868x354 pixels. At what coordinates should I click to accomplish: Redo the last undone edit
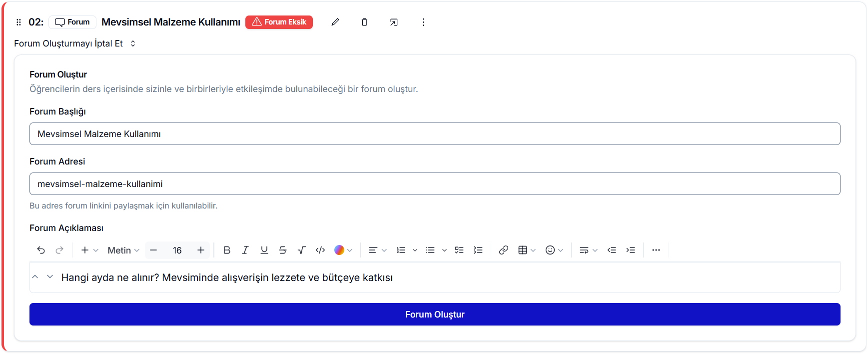pyautogui.click(x=59, y=250)
